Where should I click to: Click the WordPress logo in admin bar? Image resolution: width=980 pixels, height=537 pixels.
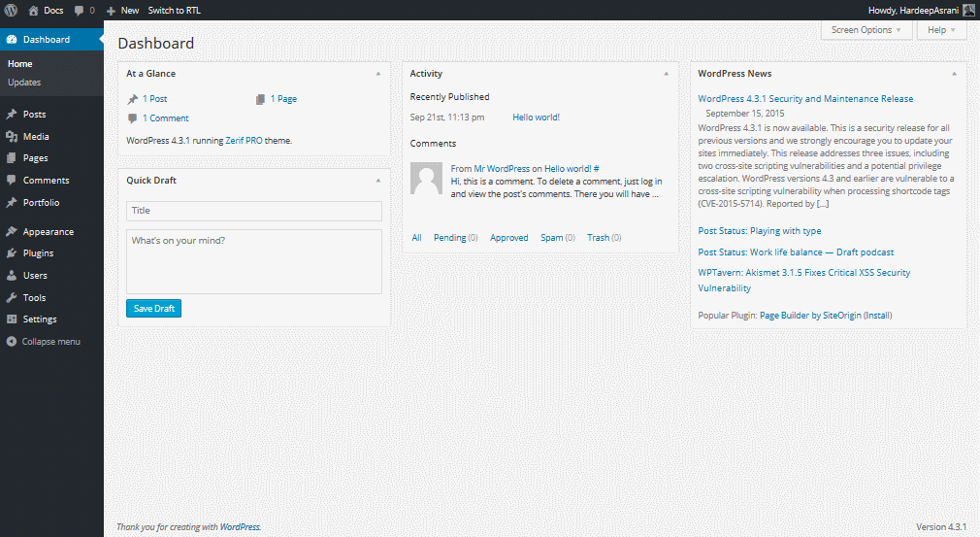(11, 10)
